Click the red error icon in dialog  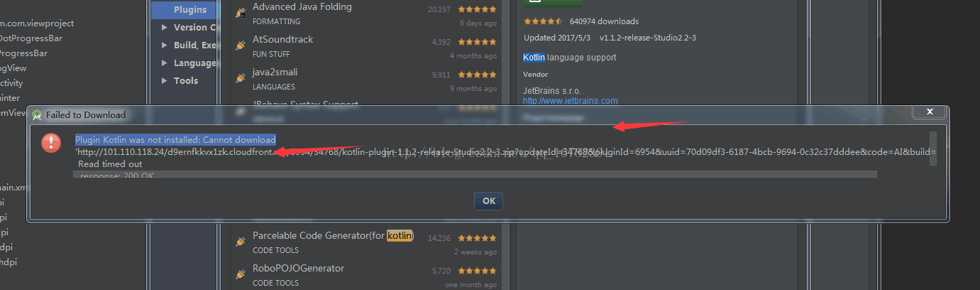[51, 143]
